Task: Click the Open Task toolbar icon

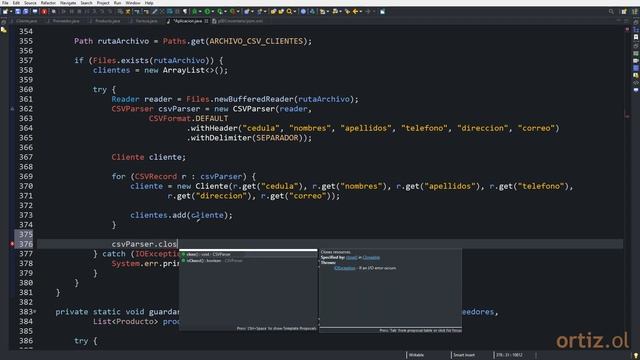Action: point(281,11)
